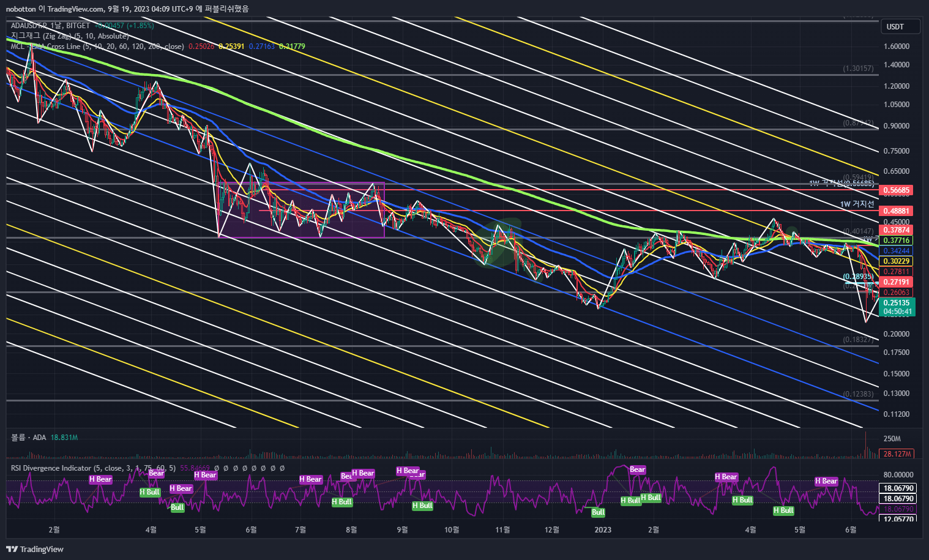Click the 0.26063 price label
The image size is (929, 560).
click(x=896, y=293)
